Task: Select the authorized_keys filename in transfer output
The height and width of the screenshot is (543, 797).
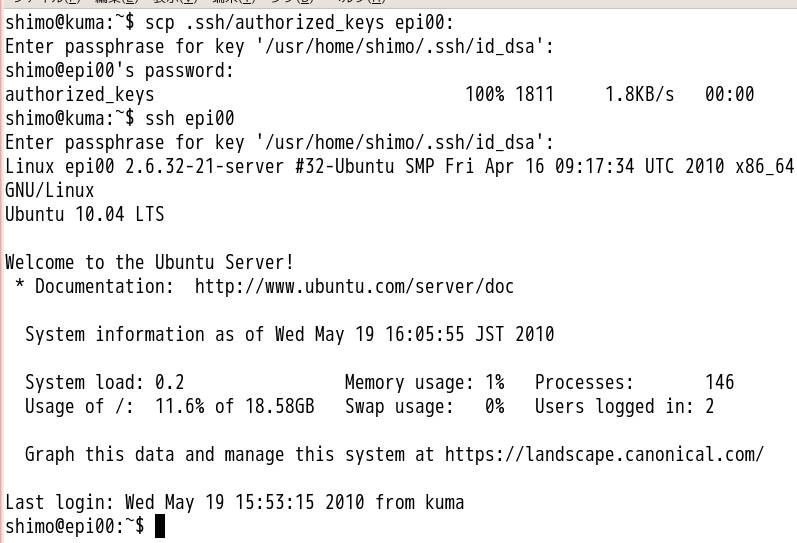Action: click(x=80, y=95)
